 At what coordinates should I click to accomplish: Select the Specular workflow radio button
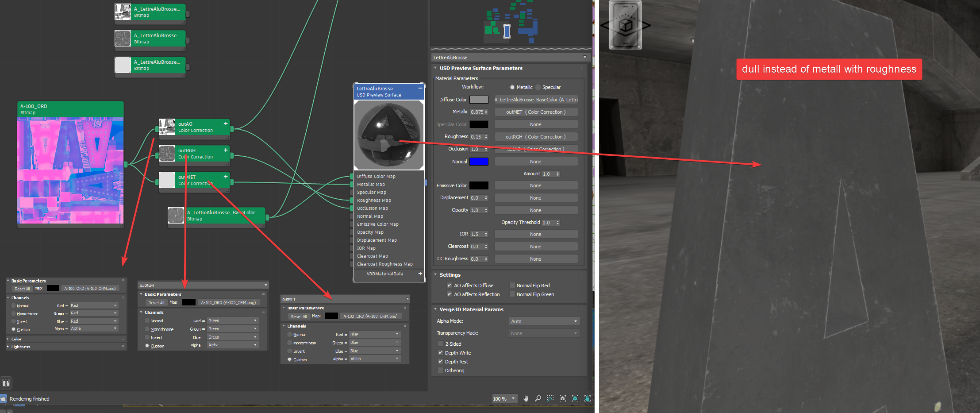(538, 87)
